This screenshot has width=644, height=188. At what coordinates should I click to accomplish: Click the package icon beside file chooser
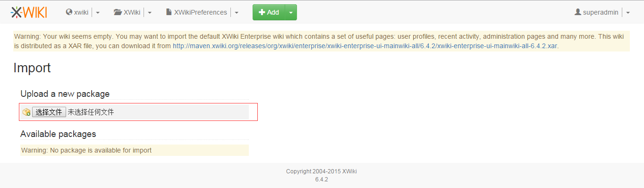pos(26,112)
